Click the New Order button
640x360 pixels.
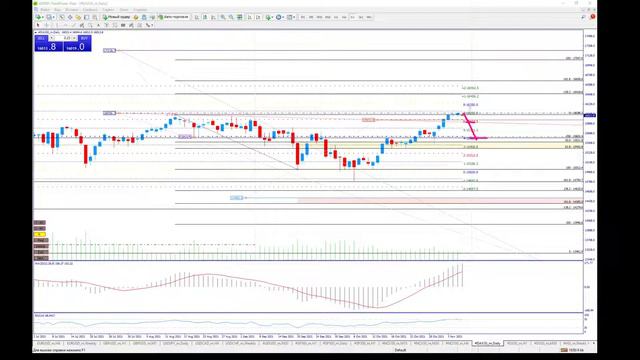click(x=116, y=17)
